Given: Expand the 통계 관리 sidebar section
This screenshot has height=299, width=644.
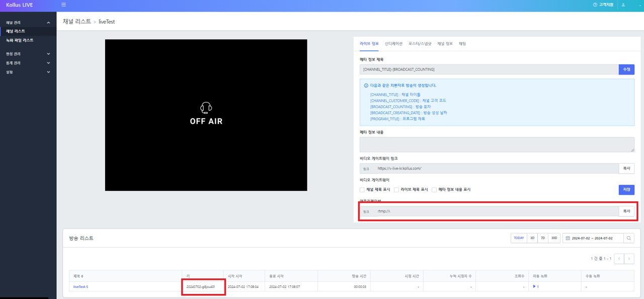Looking at the screenshot, I should pos(48,63).
